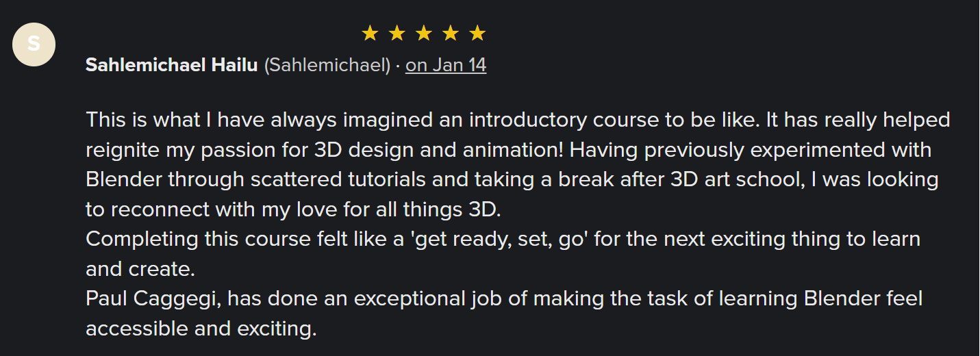Image resolution: width=980 pixels, height=356 pixels.
Task: Click the short line "and create."
Action: [140, 268]
